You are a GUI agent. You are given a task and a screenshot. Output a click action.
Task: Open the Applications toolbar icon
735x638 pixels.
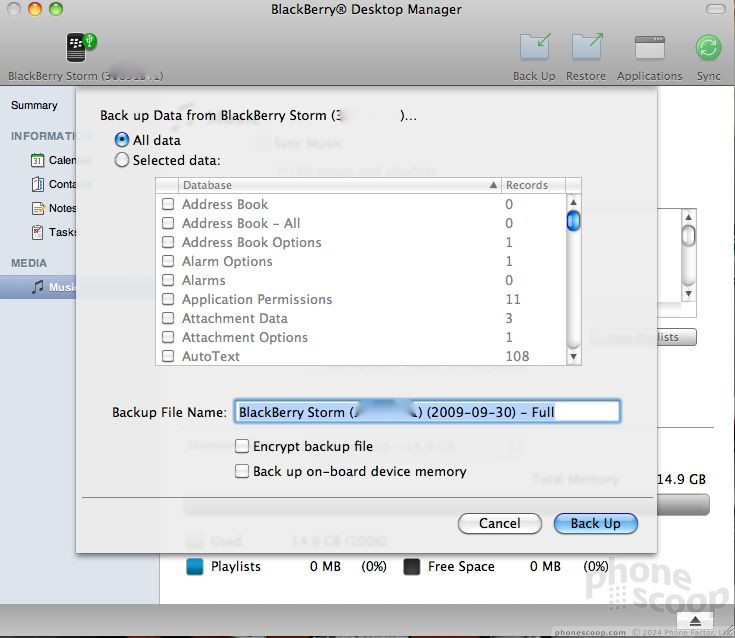(650, 47)
